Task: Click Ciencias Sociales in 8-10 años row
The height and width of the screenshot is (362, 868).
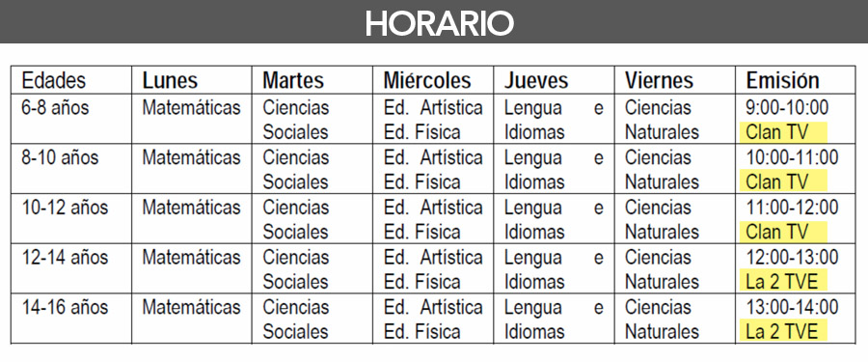Action: tap(296, 170)
